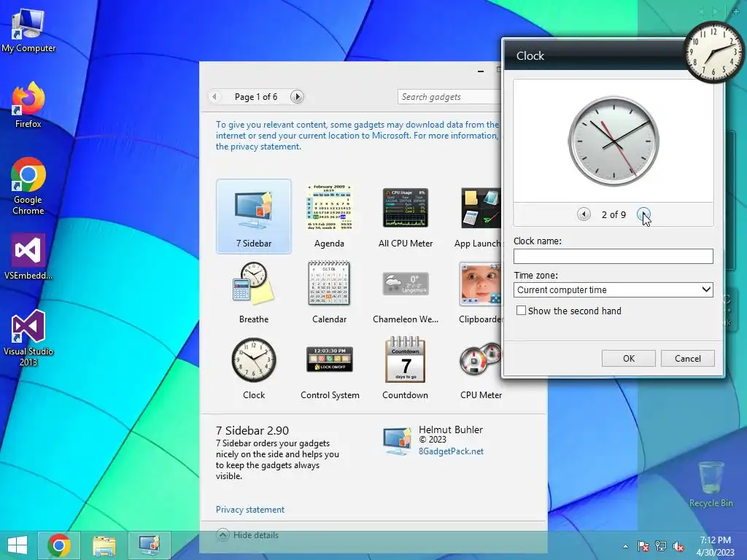
Task: Select the Breathe gadget
Action: coord(253,292)
